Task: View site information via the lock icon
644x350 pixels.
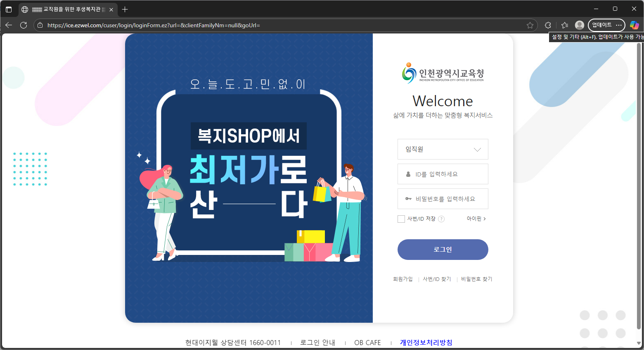Action: pos(39,25)
